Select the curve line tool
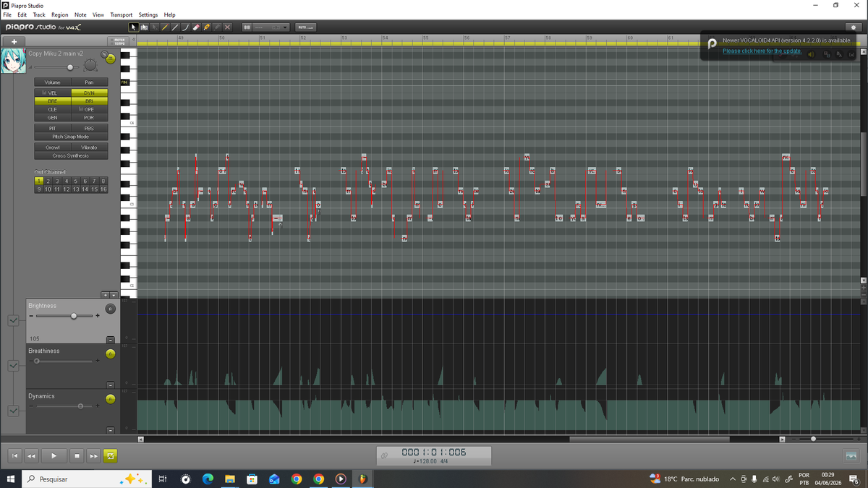868x488 pixels. click(185, 27)
